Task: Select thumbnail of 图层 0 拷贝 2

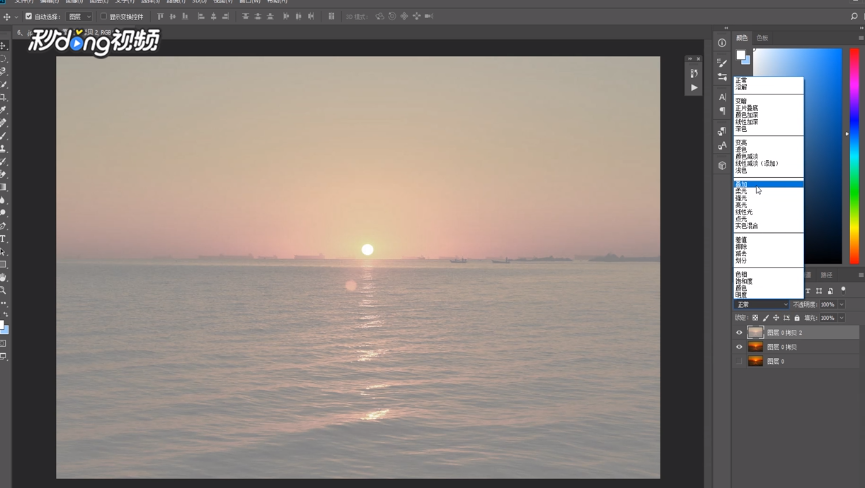Action: pos(755,332)
